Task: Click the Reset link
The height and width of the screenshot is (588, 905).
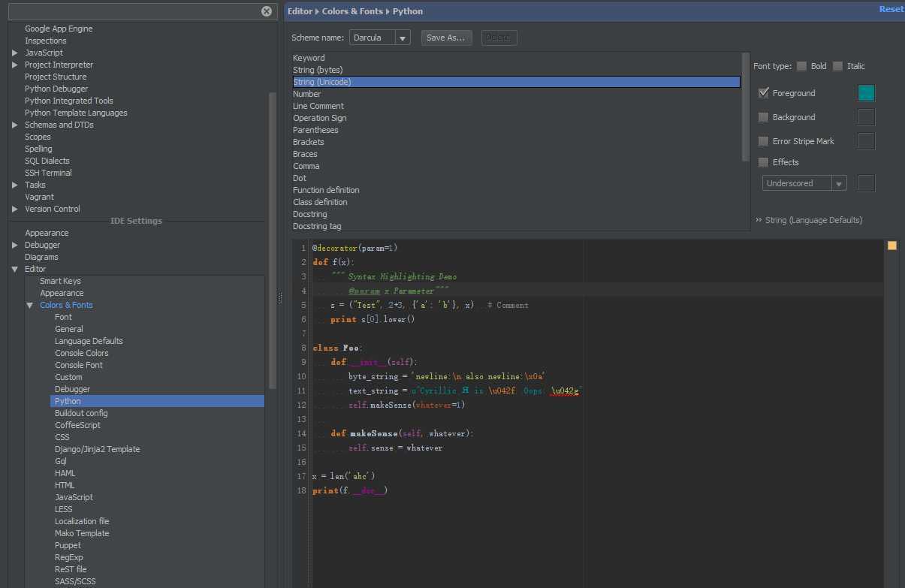Action: coord(891,9)
